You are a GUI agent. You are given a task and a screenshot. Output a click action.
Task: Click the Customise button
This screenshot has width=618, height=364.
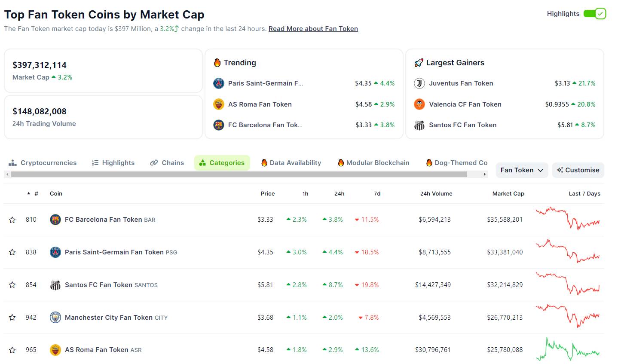pyautogui.click(x=578, y=170)
